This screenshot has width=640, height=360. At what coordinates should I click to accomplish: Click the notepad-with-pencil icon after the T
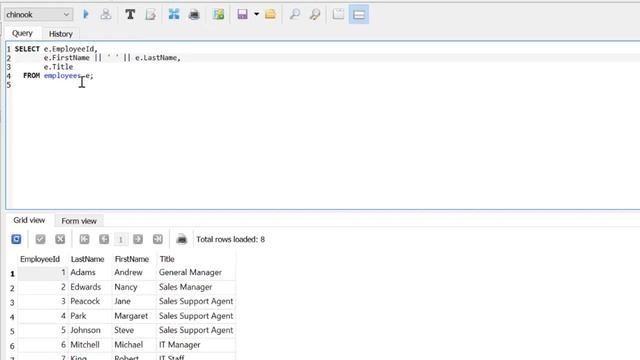click(151, 14)
